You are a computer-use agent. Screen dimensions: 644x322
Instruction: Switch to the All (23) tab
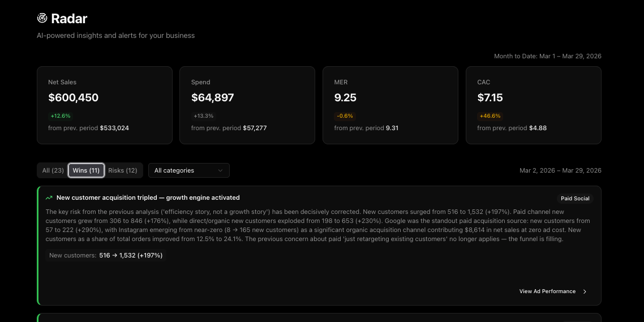53,170
